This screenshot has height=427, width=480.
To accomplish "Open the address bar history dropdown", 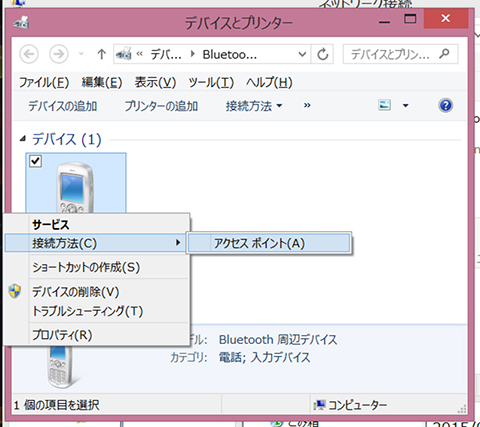I will [x=302, y=54].
